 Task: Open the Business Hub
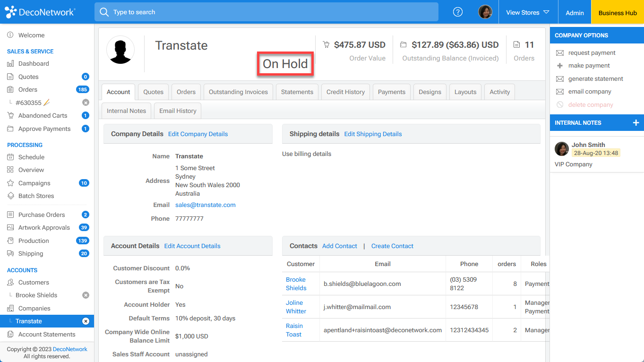(618, 13)
